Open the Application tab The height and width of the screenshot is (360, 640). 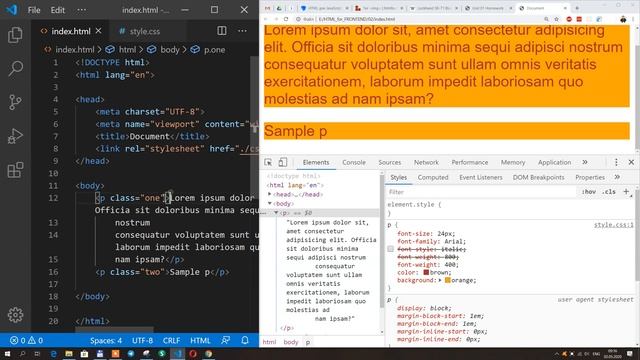pyautogui.click(x=554, y=162)
